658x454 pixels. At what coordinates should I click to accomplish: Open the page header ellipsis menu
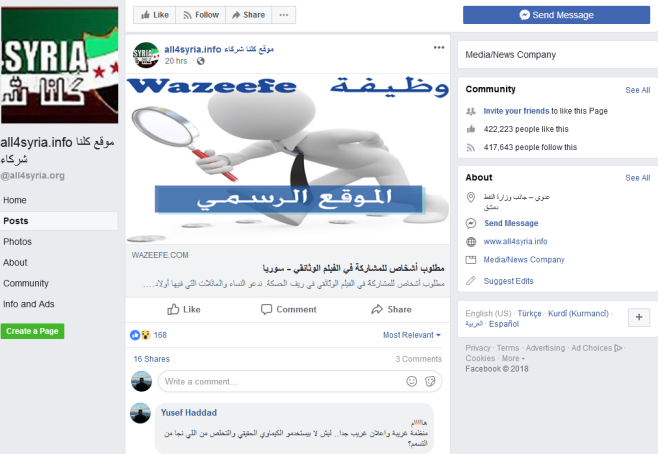point(284,15)
